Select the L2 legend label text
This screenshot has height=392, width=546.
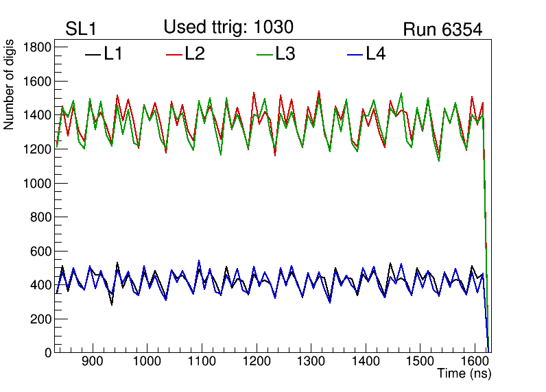(x=195, y=54)
